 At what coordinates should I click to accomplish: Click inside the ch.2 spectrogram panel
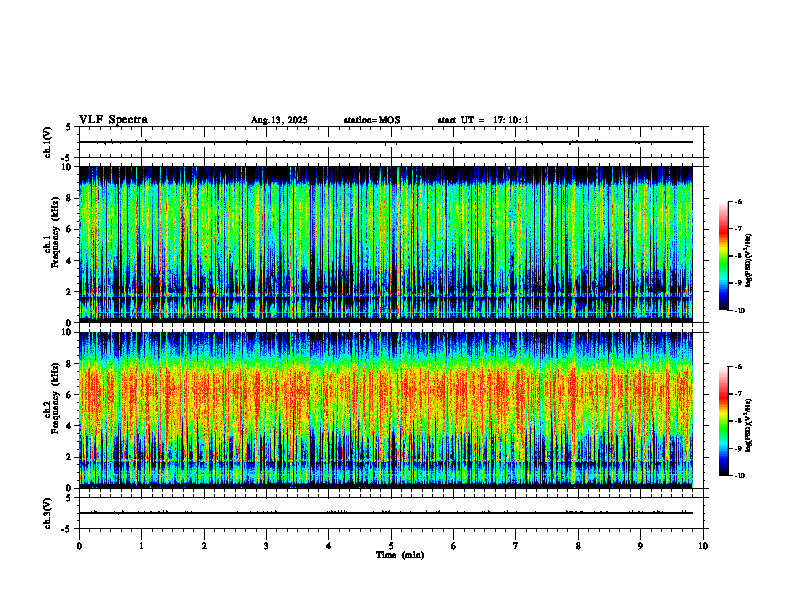click(x=386, y=410)
